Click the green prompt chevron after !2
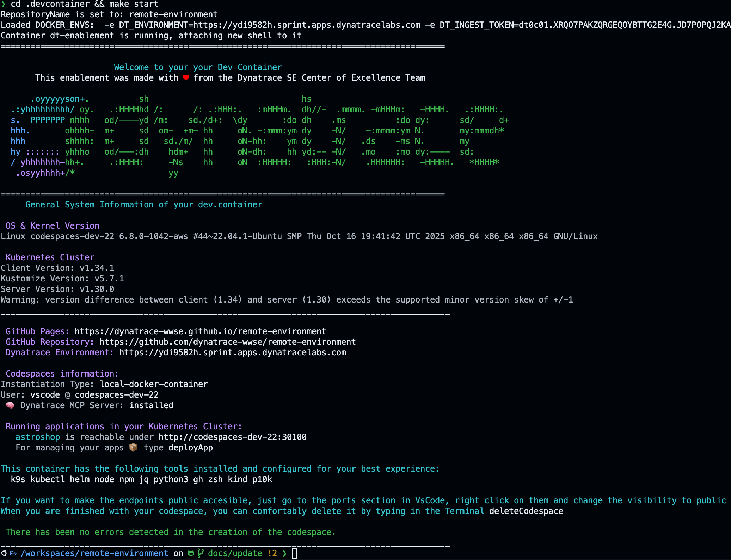 pyautogui.click(x=284, y=553)
